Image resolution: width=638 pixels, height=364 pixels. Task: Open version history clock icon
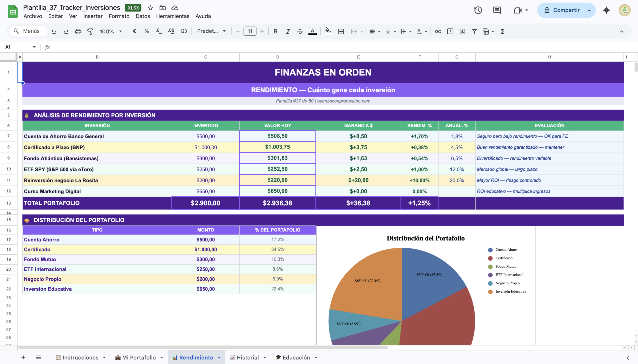(x=478, y=10)
